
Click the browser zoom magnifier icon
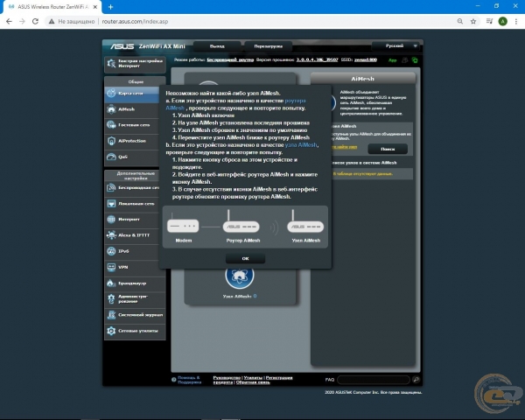coord(460,21)
